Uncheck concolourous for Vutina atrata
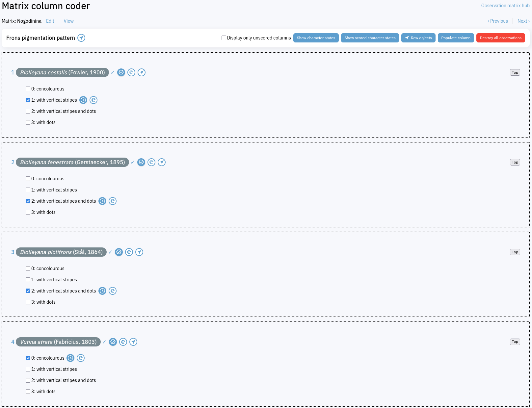 pos(28,358)
